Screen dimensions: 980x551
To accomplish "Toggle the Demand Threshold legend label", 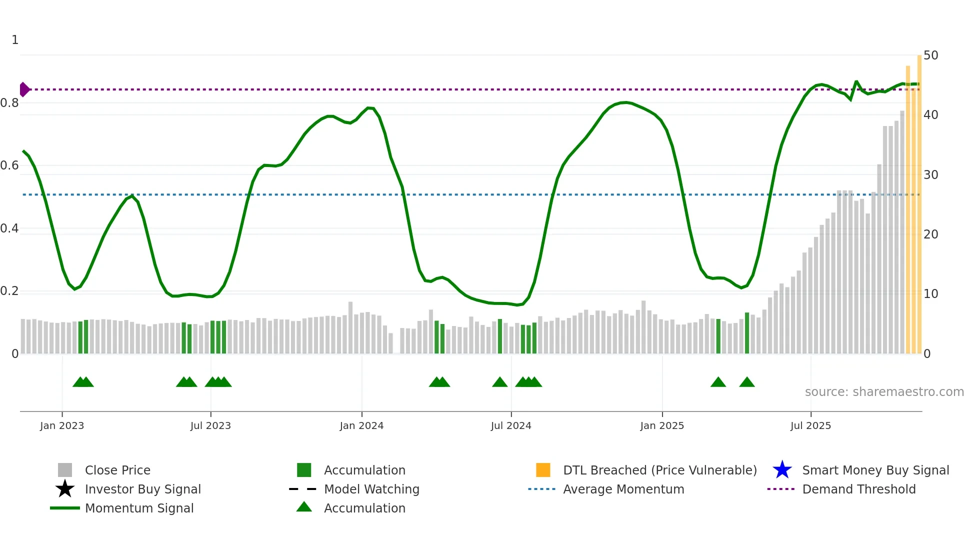I will [859, 489].
